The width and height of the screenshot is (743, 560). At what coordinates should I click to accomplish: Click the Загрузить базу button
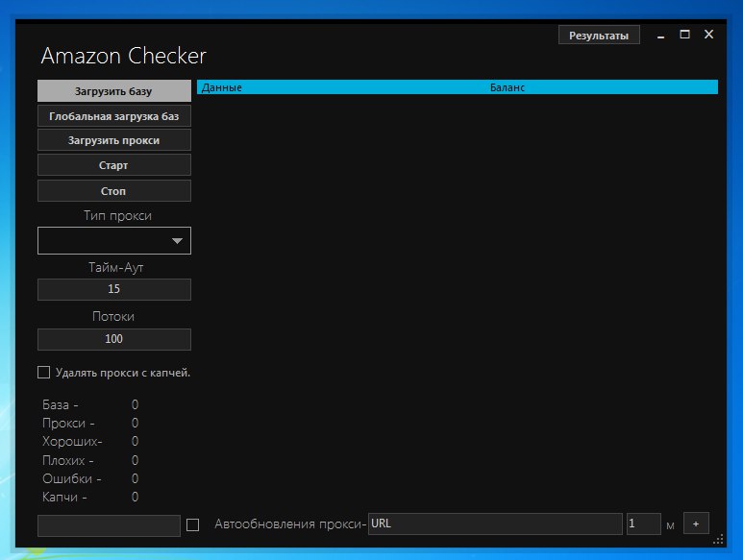(114, 91)
